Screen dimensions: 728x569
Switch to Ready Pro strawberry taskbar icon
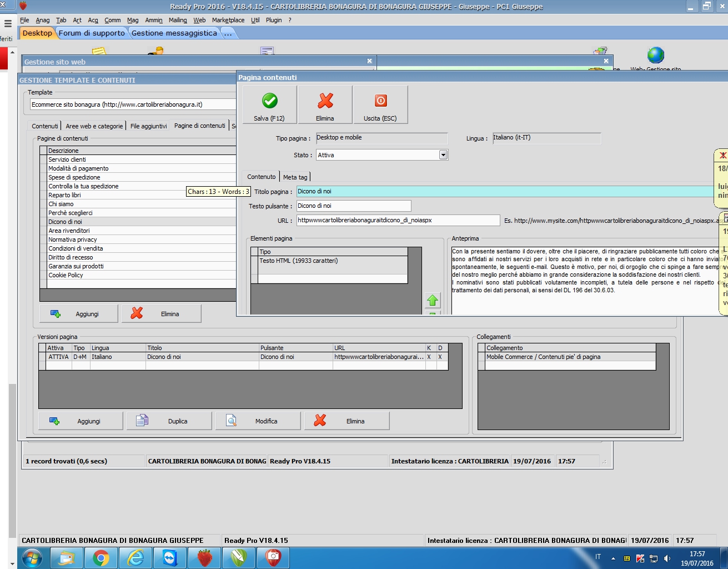coord(204,558)
